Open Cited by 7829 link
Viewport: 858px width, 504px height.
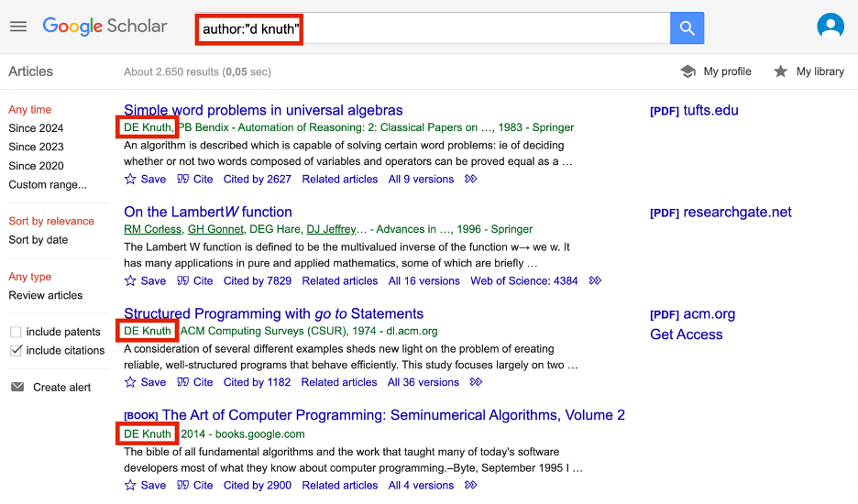click(258, 280)
